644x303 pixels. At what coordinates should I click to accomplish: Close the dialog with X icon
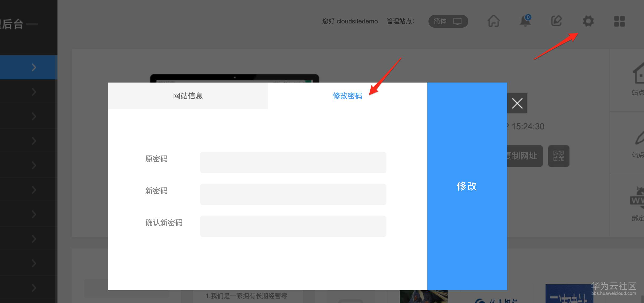point(517,103)
